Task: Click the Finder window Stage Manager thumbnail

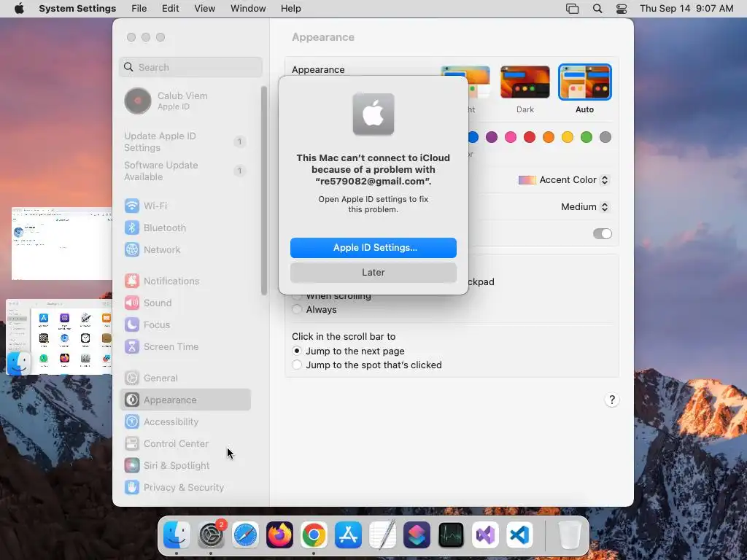Action: (x=59, y=337)
